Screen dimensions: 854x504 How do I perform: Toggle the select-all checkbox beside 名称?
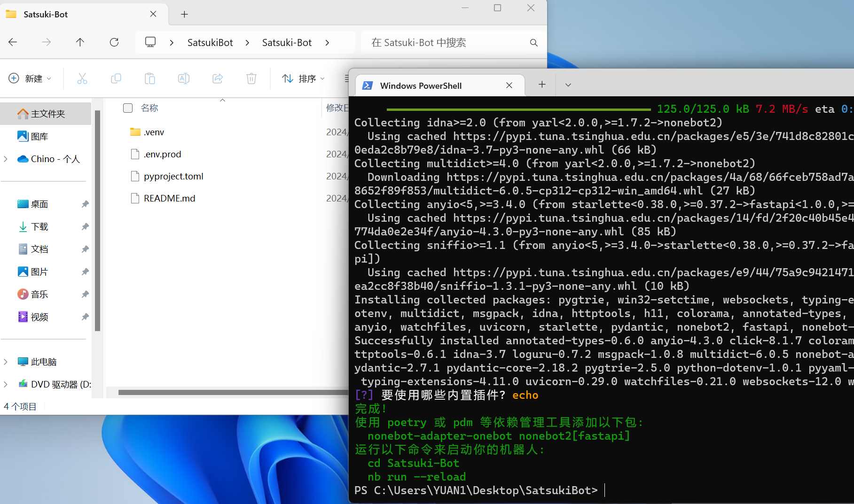pos(128,108)
